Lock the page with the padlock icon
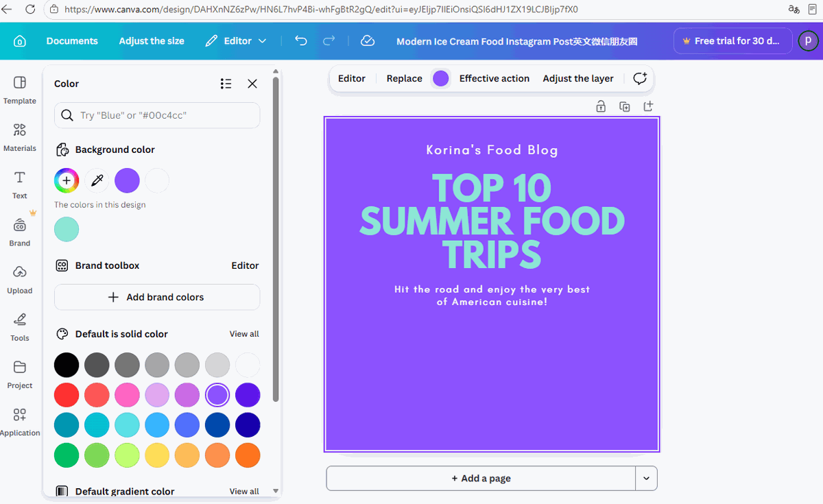Viewport: 823px width, 504px height. pos(601,106)
